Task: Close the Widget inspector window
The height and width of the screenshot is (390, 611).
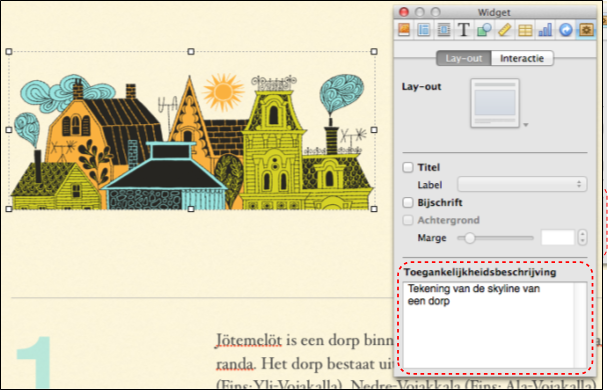Action: click(404, 12)
